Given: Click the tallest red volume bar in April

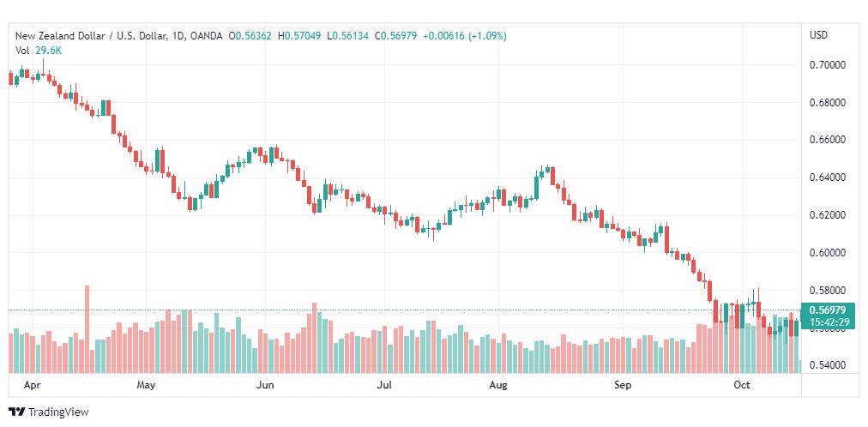Looking at the screenshot, I should (87, 329).
